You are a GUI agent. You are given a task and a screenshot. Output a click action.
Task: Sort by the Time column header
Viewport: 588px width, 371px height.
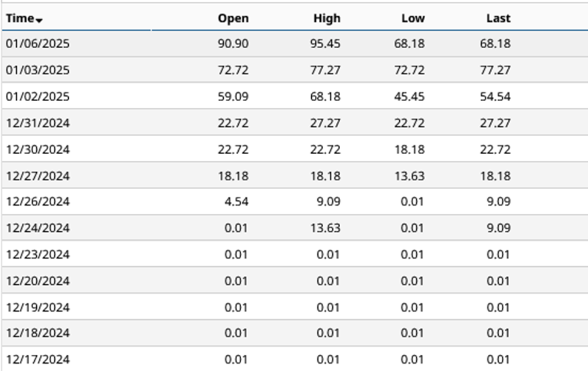click(19, 19)
